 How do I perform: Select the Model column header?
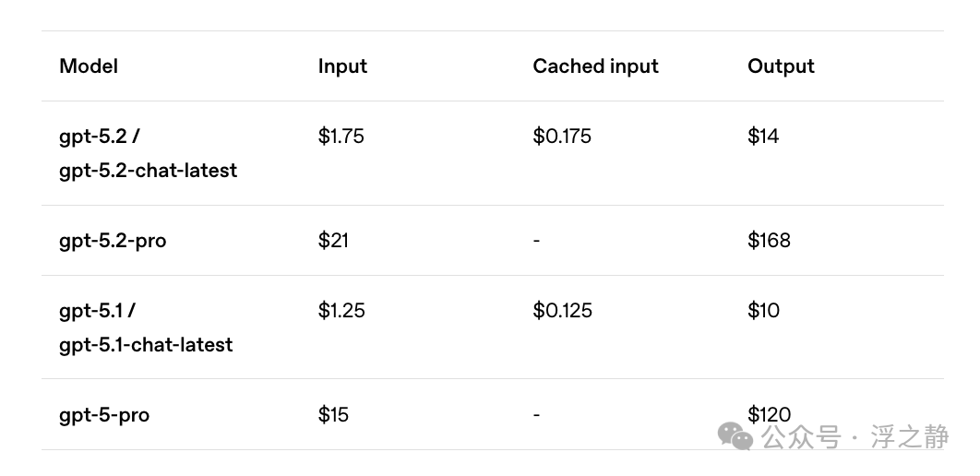(88, 66)
